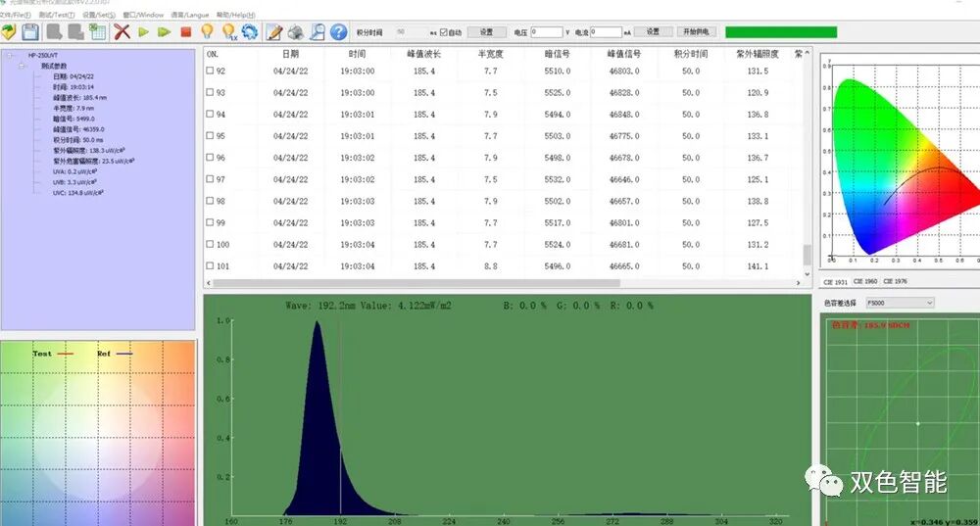The height and width of the screenshot is (526, 980).
Task: Click the 46803.0 cell in row 92
Action: (x=623, y=72)
